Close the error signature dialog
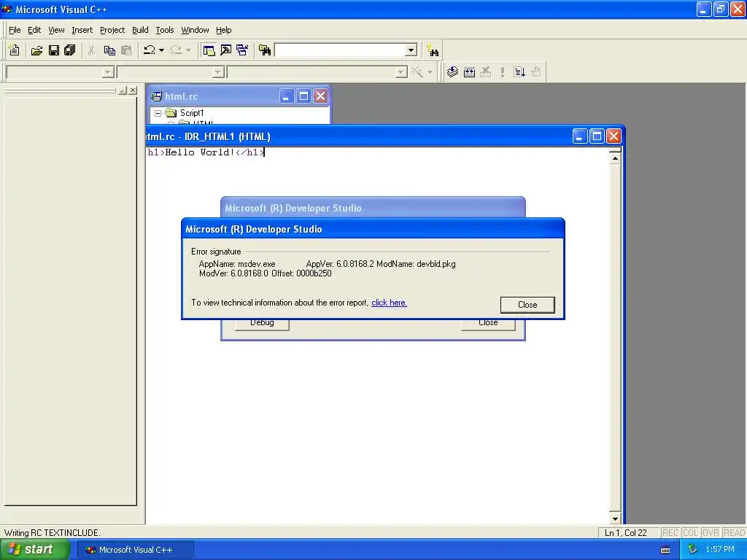 527,305
